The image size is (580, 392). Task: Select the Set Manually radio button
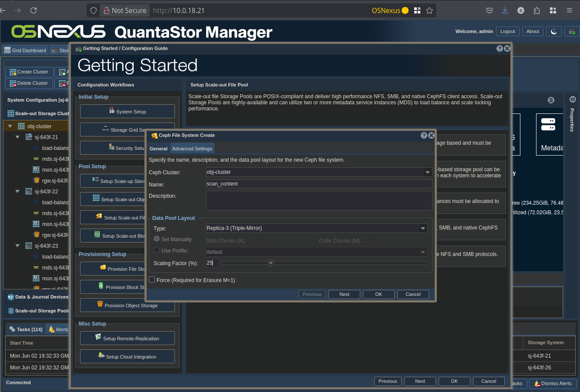pos(157,239)
